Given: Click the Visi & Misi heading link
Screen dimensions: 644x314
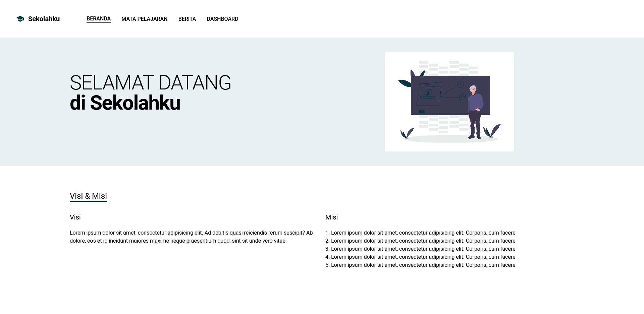Looking at the screenshot, I should tap(88, 196).
